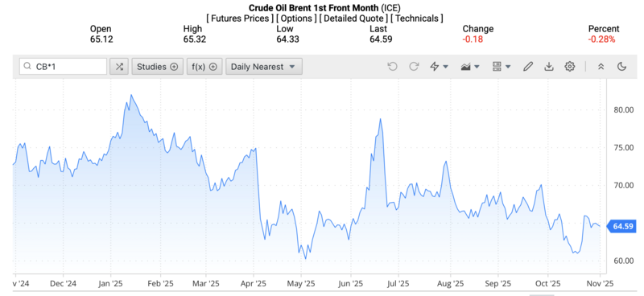Open the Futures Prices link
644x296 pixels.
pyautogui.click(x=239, y=18)
